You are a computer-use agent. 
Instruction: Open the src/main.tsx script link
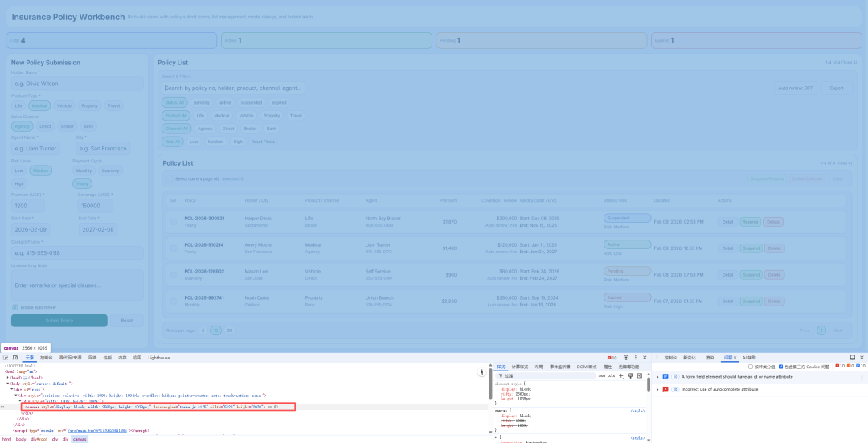99,430
